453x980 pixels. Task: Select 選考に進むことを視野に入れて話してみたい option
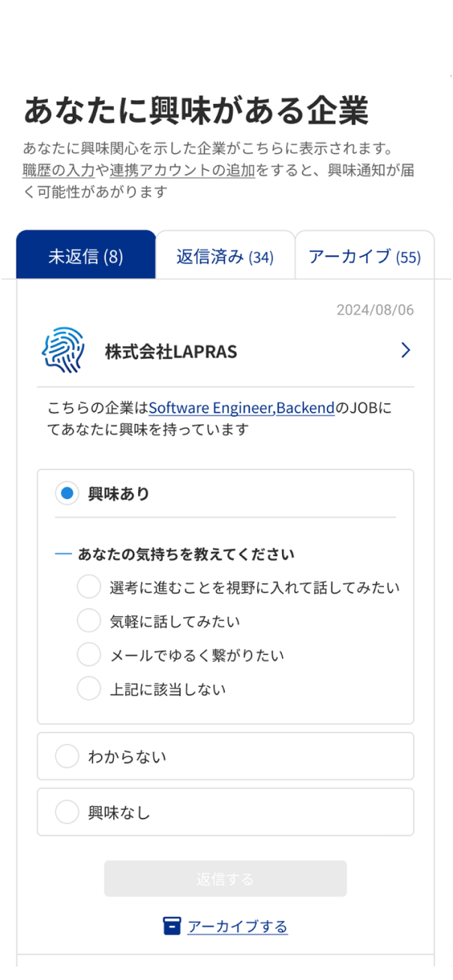point(88,587)
